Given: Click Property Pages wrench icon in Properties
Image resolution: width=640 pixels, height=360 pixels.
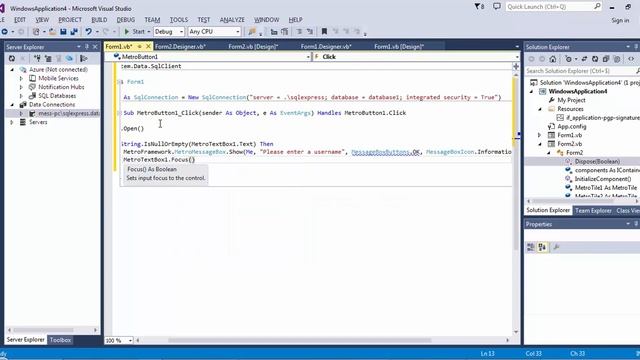Looking at the screenshot, I should [x=556, y=247].
